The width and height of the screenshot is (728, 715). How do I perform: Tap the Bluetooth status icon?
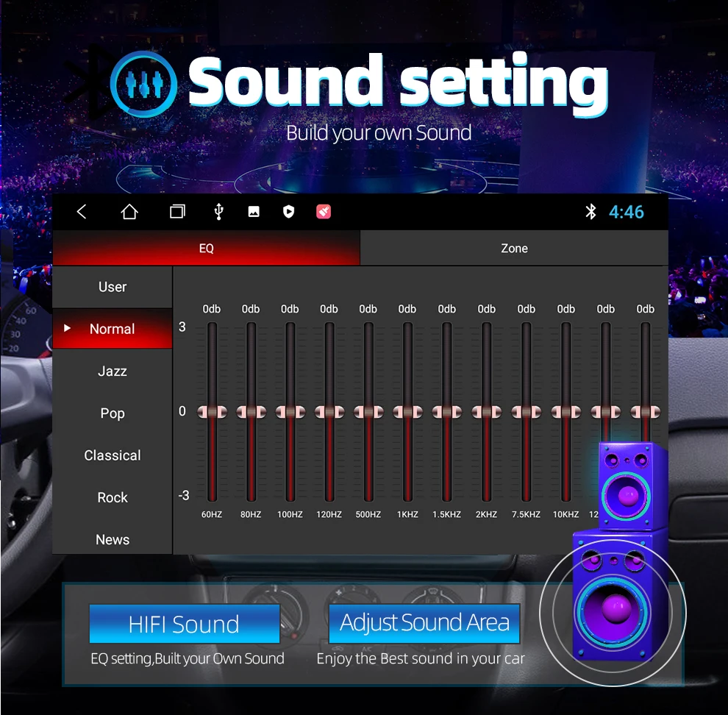pos(590,212)
